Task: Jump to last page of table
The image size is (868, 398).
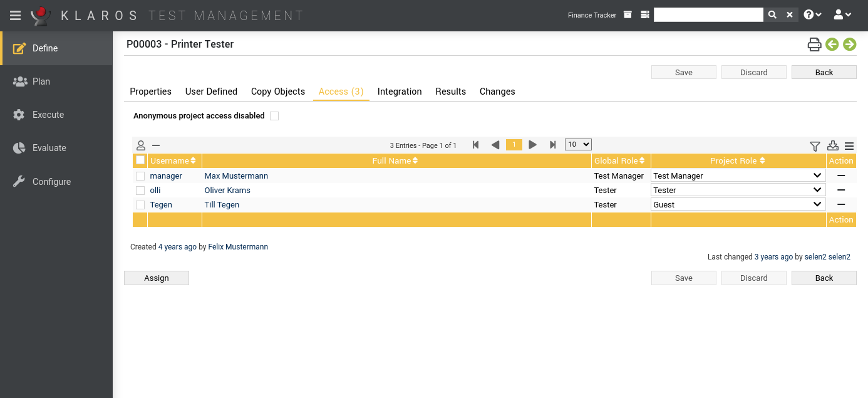Action: (x=552, y=145)
